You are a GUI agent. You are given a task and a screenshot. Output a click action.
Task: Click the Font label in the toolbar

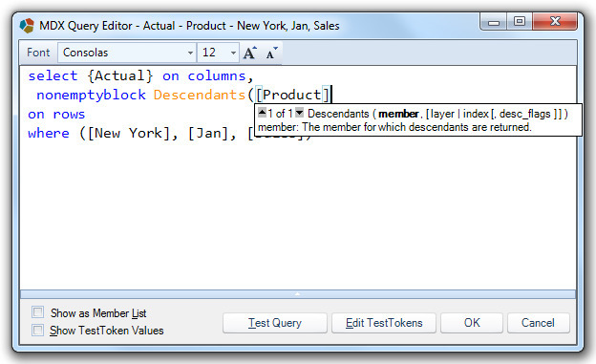(x=38, y=53)
